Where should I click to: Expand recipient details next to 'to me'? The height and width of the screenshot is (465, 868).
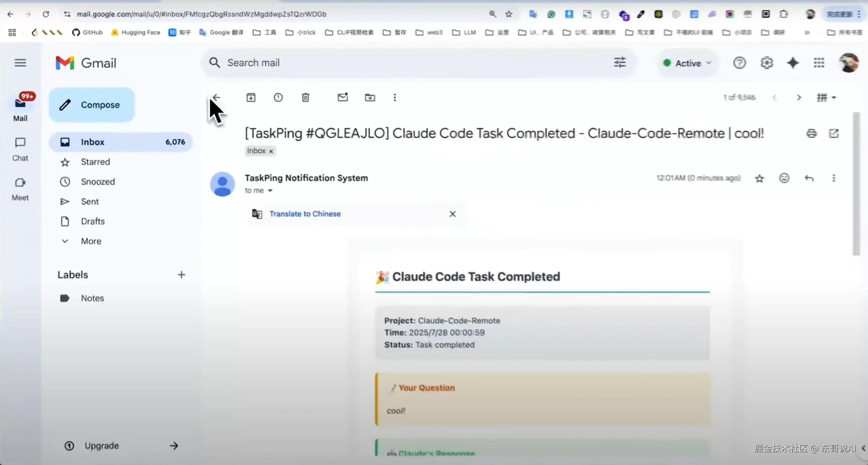point(270,191)
